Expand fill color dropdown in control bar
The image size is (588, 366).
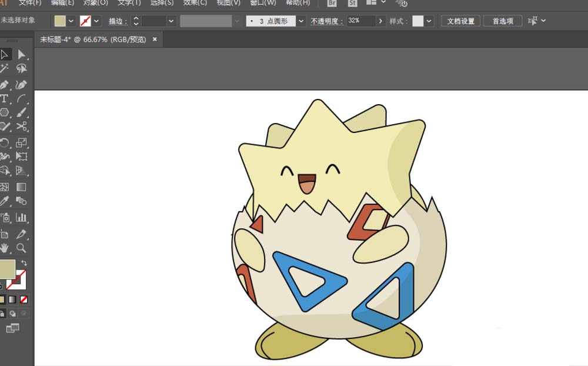[x=71, y=21]
